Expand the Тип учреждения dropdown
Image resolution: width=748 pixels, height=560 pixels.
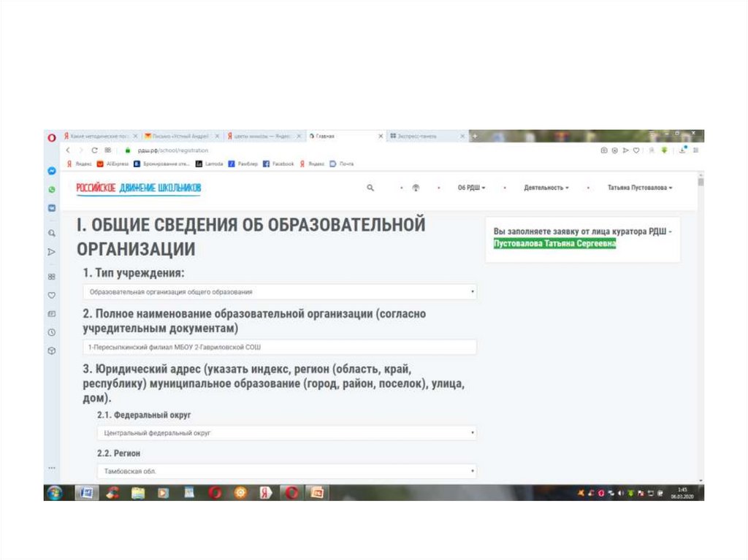[280, 292]
